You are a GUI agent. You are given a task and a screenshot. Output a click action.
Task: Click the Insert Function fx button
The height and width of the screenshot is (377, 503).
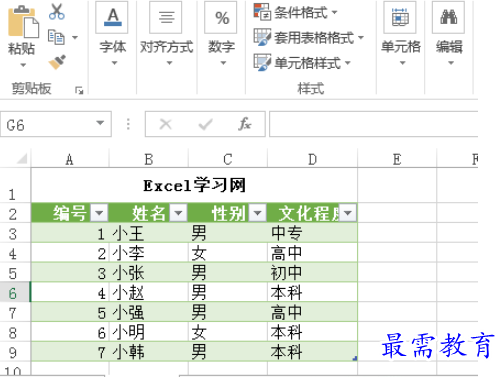tap(245, 124)
